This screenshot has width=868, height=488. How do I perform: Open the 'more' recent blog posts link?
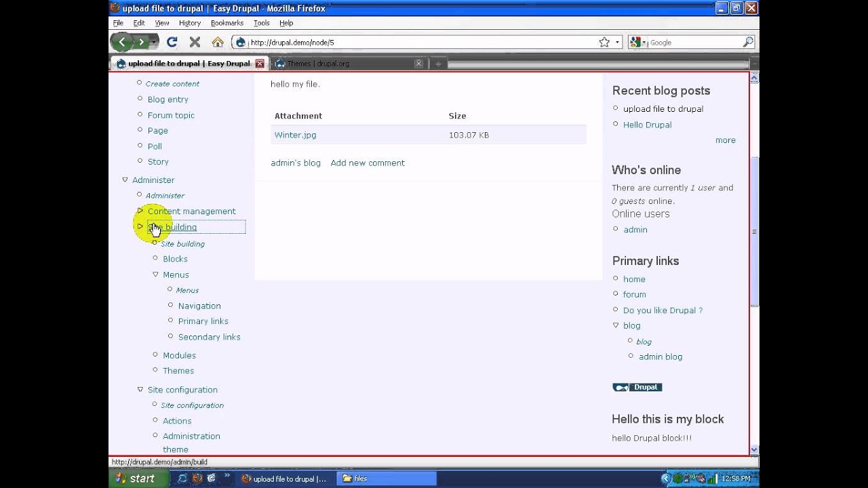click(x=725, y=140)
